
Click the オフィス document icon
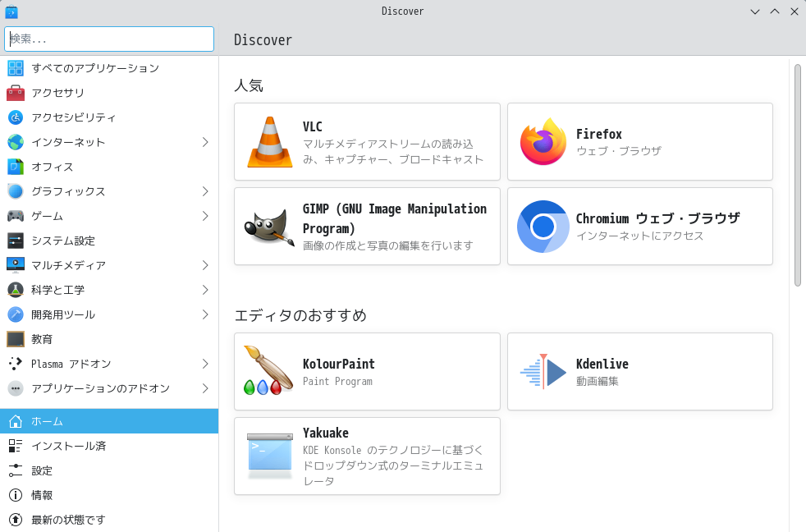(x=16, y=167)
